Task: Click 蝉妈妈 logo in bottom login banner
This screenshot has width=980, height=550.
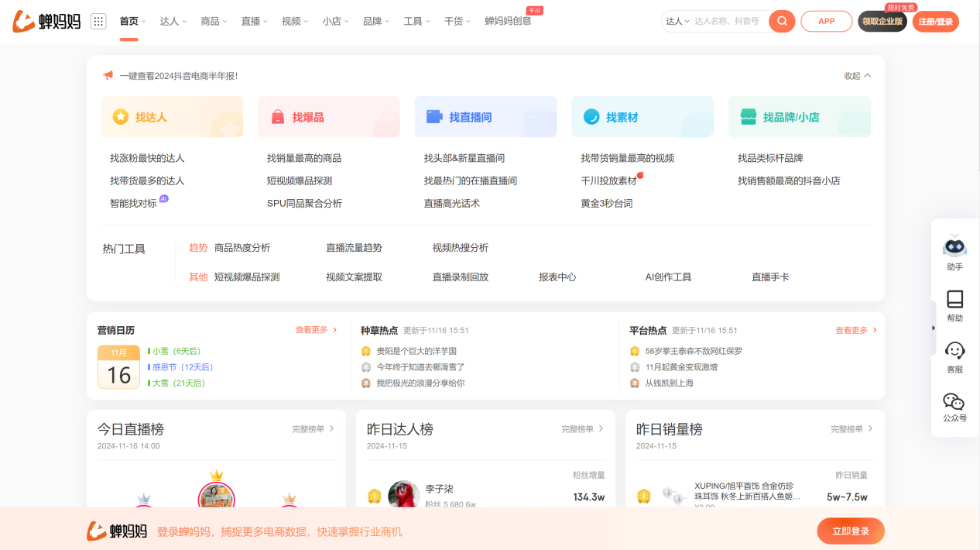Action: (117, 531)
